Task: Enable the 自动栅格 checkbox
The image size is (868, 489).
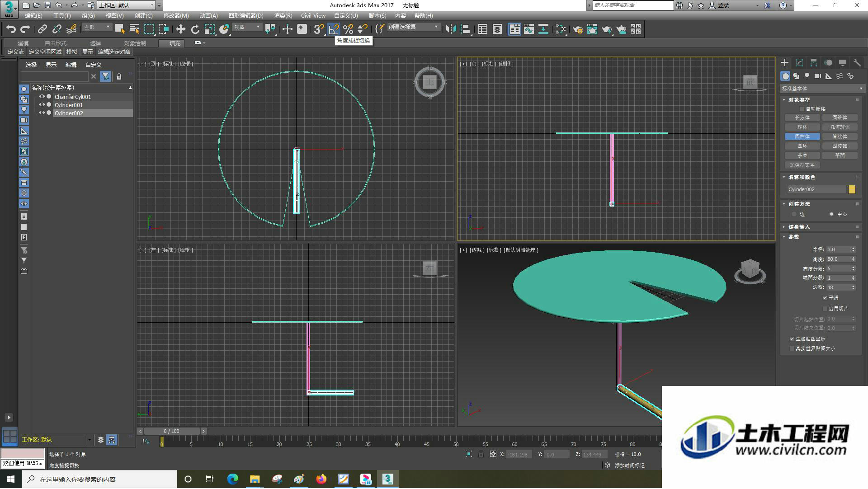Action: point(802,109)
